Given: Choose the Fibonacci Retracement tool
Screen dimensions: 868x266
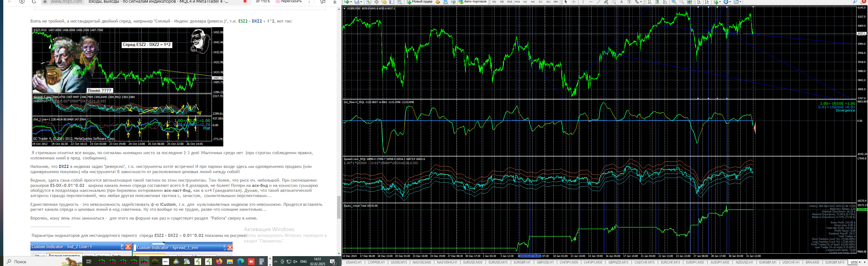Looking at the screenshot, I should [614, 2].
